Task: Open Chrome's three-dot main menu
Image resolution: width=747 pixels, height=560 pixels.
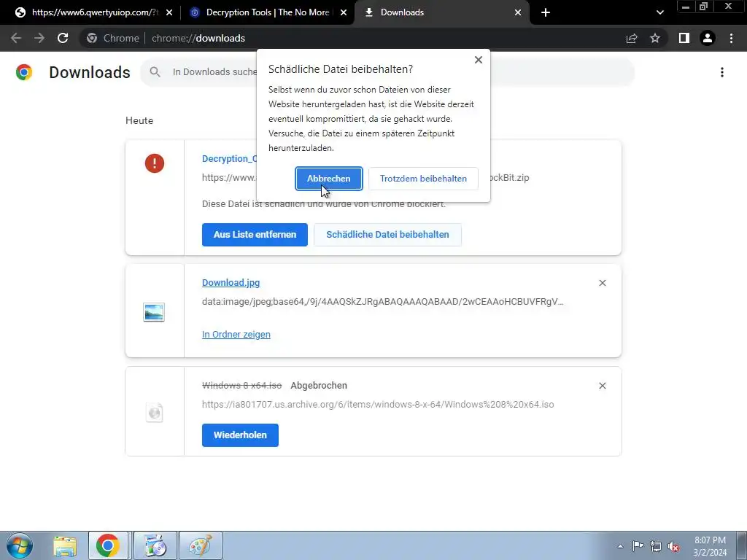Action: pos(731,38)
